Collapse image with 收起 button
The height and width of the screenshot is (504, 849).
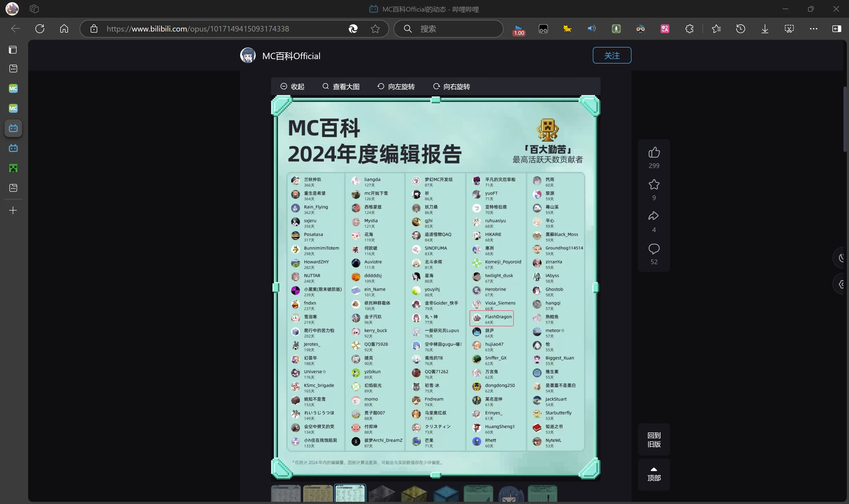pos(292,86)
